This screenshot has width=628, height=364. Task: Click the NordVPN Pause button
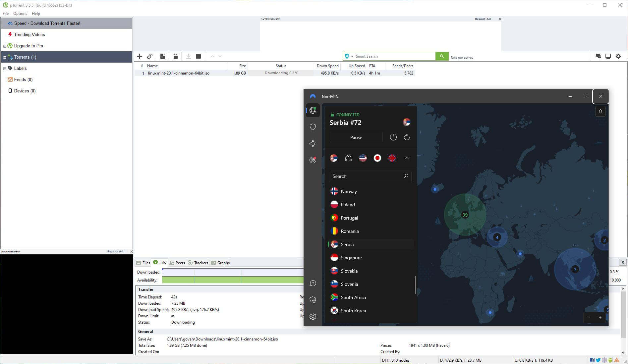point(356,137)
